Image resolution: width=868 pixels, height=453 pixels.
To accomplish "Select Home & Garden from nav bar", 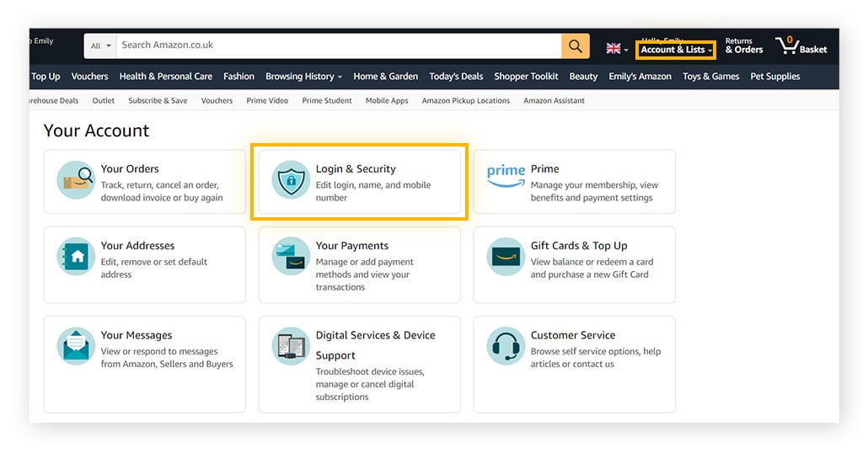I will tap(385, 77).
